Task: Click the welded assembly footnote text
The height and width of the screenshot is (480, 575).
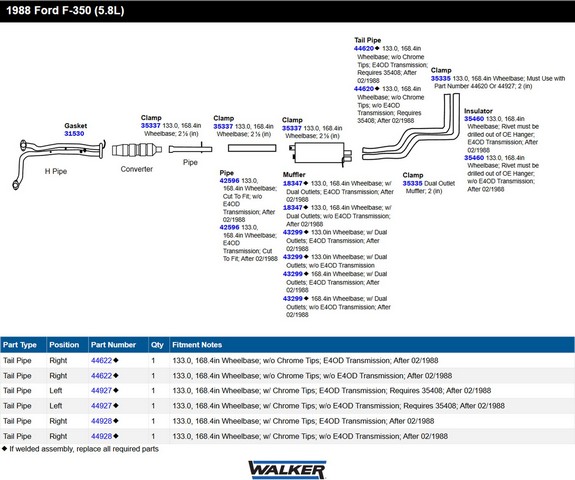Action: [x=84, y=449]
